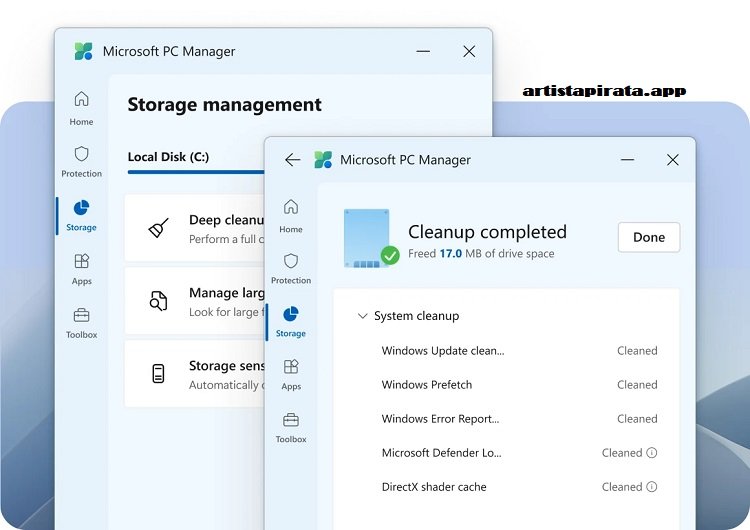
Task: Click the info icon beside DirectX shader cache
Action: (x=651, y=486)
